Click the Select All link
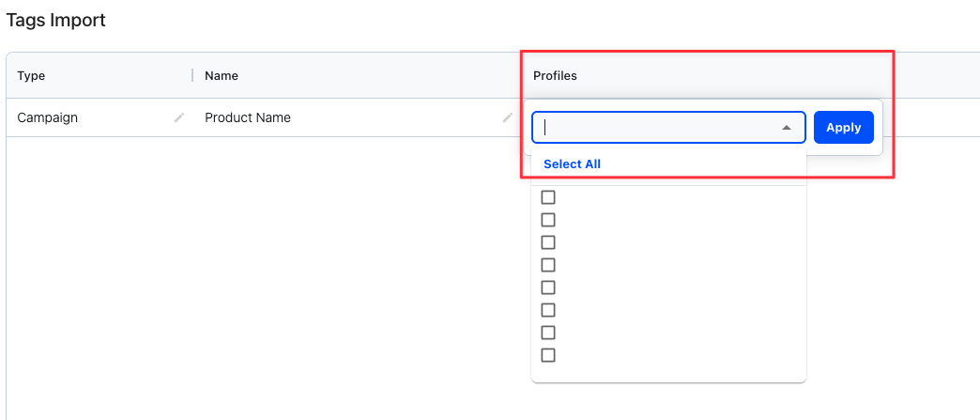Screen dimensions: 980x420 point(572,164)
